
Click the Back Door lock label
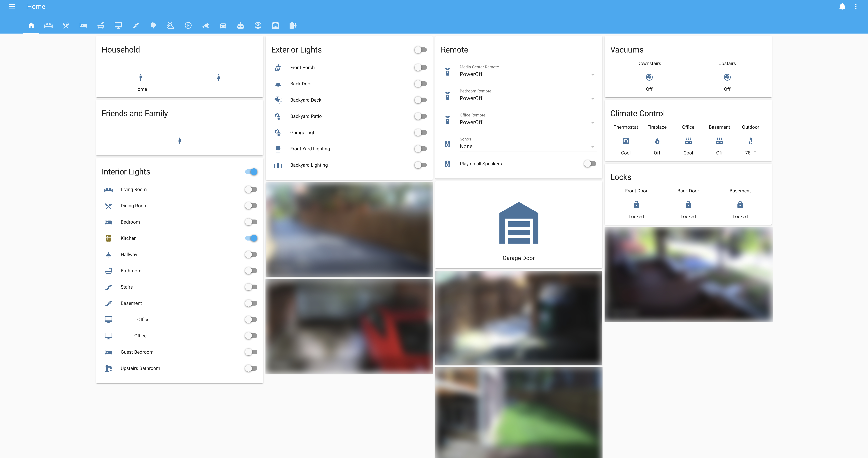[x=688, y=191]
